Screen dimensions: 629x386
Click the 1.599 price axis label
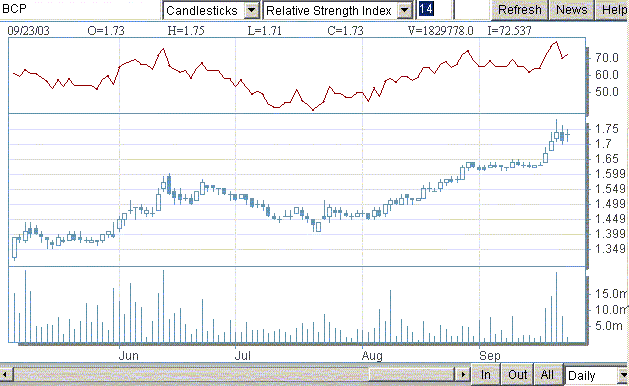pyautogui.click(x=610, y=174)
